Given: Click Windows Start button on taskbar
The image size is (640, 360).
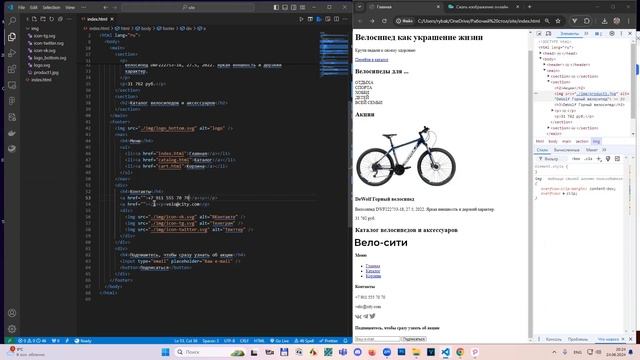Looking at the screenshot, I should click(165, 352).
